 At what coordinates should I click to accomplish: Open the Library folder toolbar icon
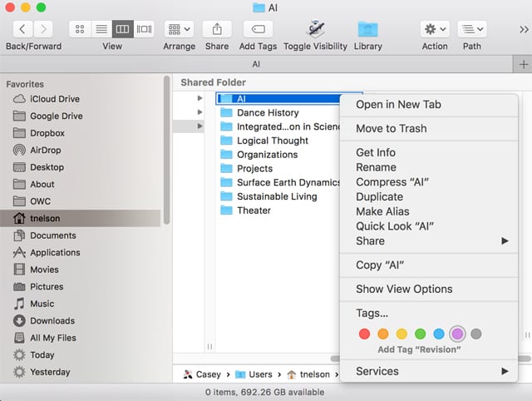pyautogui.click(x=367, y=29)
